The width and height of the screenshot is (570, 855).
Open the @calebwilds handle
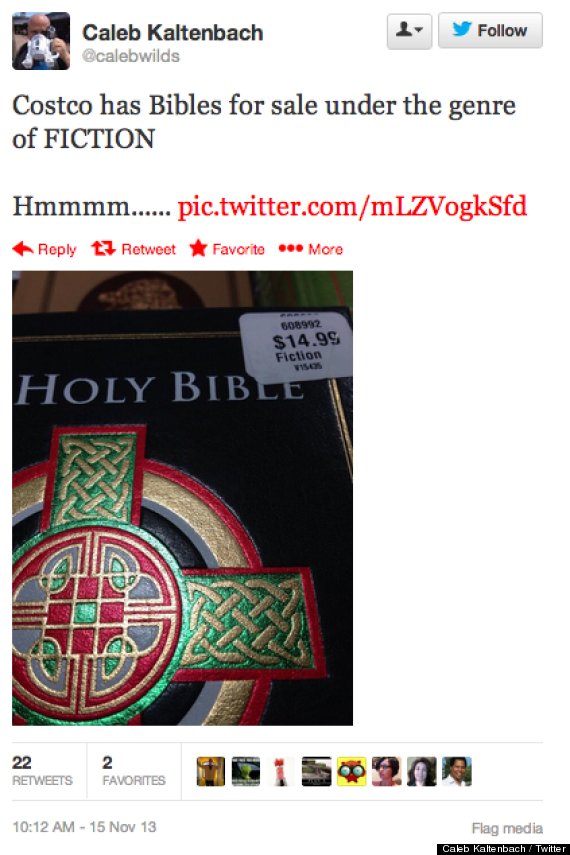130,56
